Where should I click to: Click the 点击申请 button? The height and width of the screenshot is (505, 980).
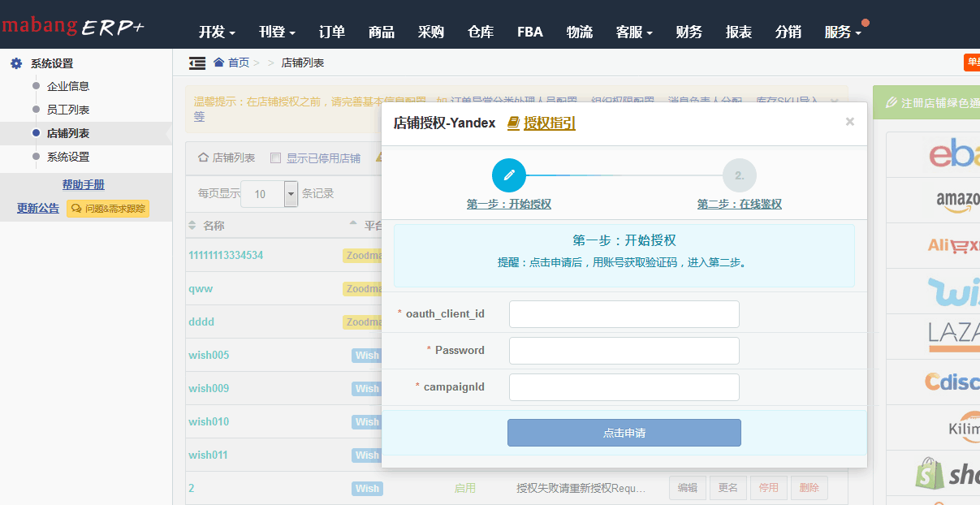(624, 433)
